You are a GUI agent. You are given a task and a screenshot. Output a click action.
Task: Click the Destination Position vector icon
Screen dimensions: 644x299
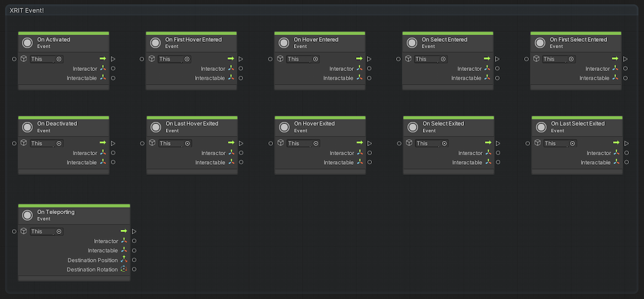[124, 260]
